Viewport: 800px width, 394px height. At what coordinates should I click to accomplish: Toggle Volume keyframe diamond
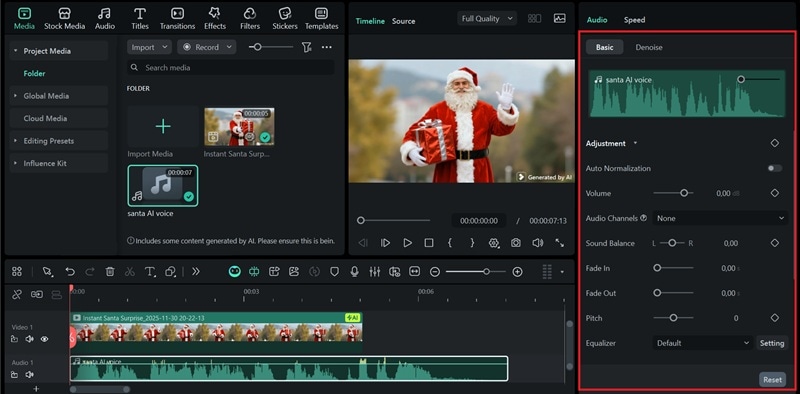[x=774, y=193]
